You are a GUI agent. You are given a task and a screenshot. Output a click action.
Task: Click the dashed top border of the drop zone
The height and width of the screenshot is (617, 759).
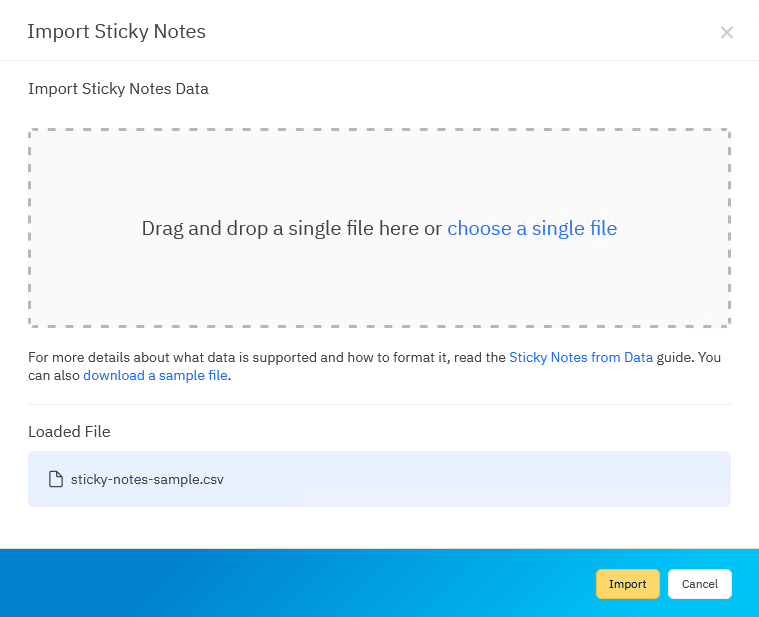pos(380,130)
